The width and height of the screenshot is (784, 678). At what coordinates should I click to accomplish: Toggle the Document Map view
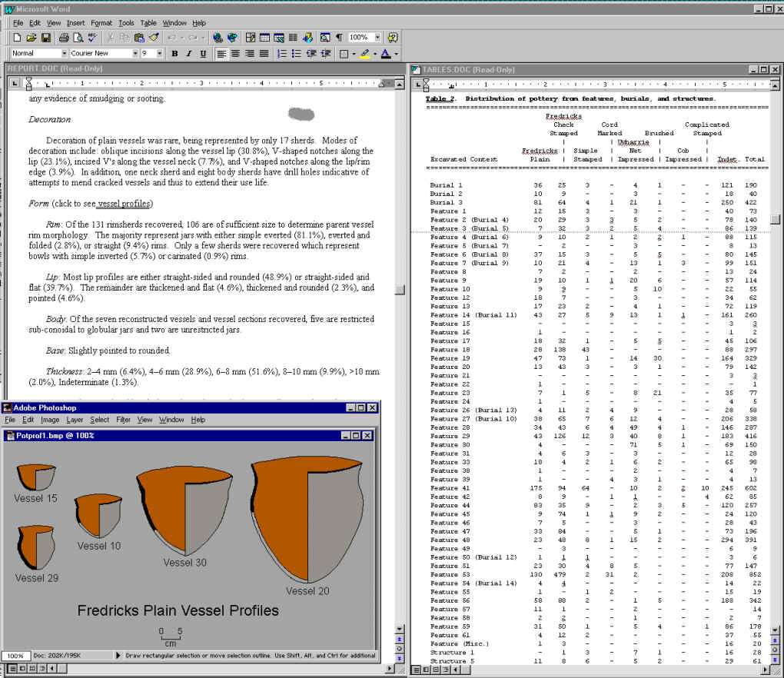click(x=325, y=38)
